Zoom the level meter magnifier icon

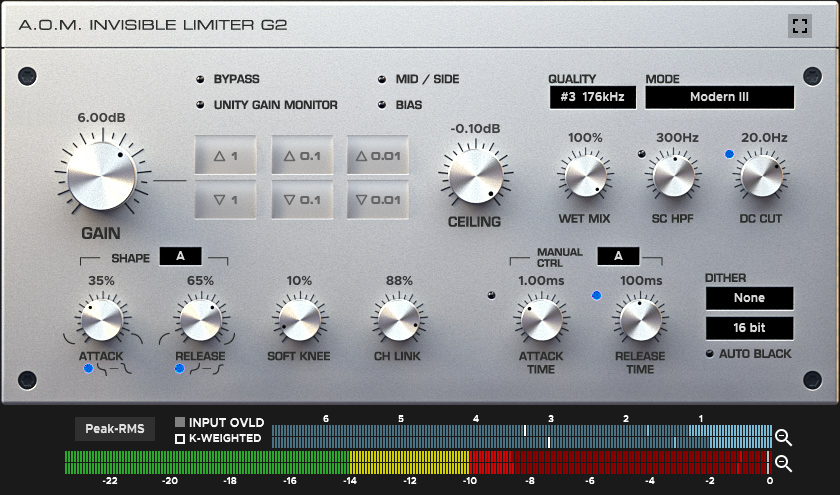click(x=783, y=463)
